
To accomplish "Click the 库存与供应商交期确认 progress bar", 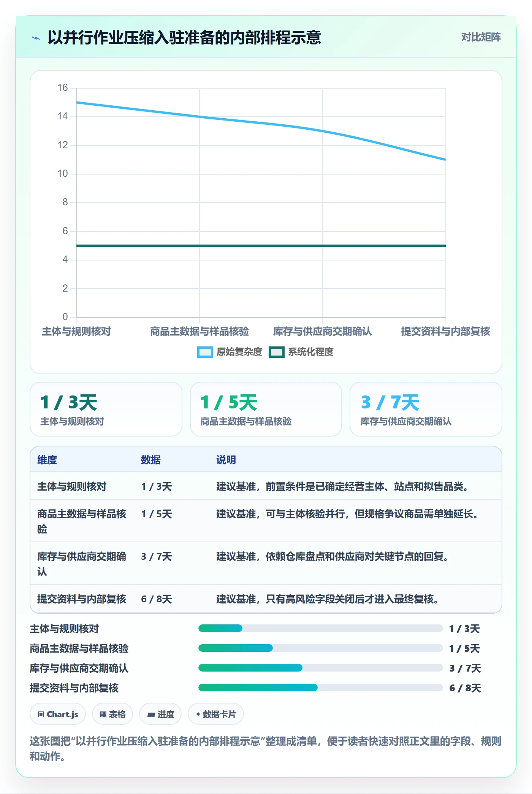I will click(320, 668).
